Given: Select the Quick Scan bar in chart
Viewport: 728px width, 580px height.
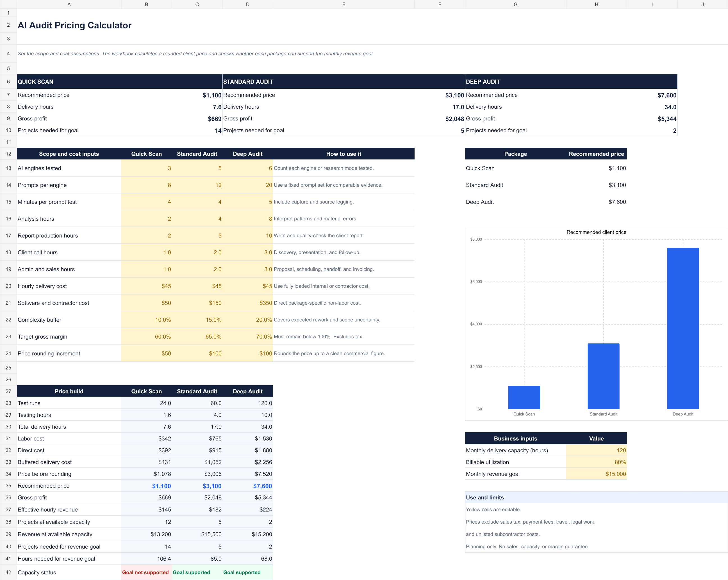Looking at the screenshot, I should tap(524, 398).
